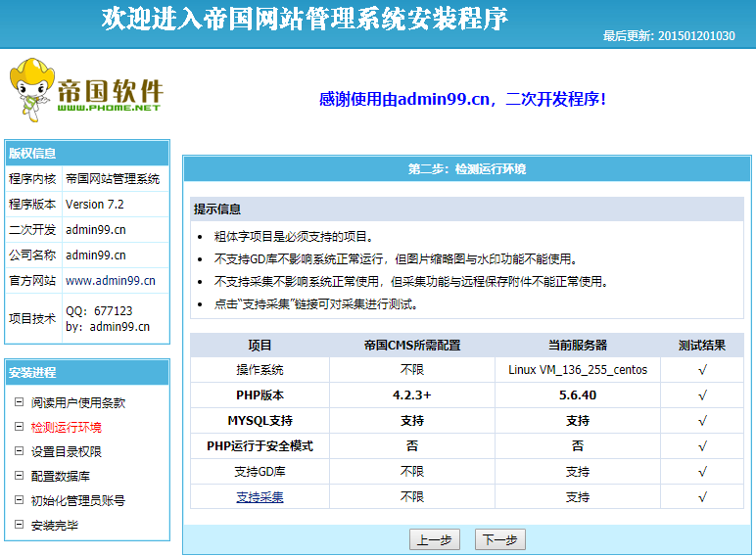Click the 粗体字项目是必须支持的项目 hint
Screen dimensions: 756x557
pos(294,237)
